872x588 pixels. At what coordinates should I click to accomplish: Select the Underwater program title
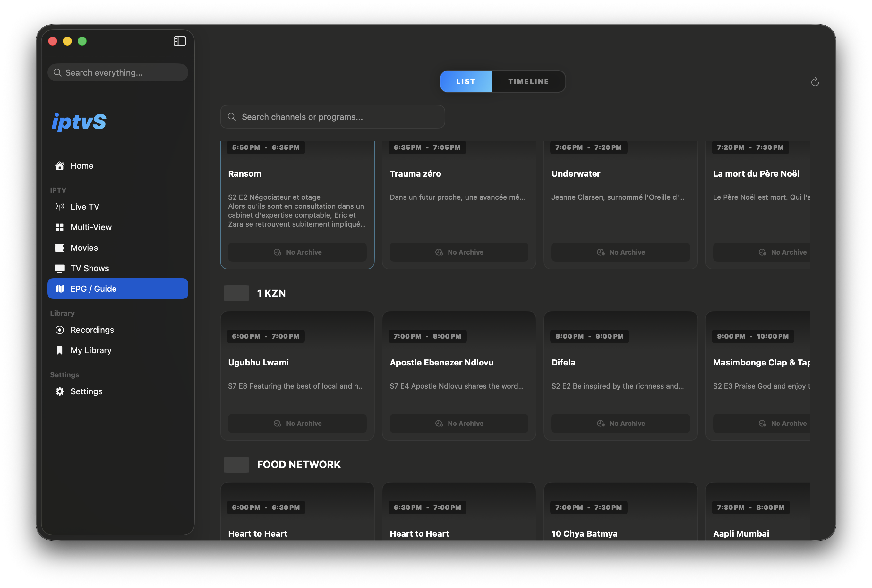[576, 174]
